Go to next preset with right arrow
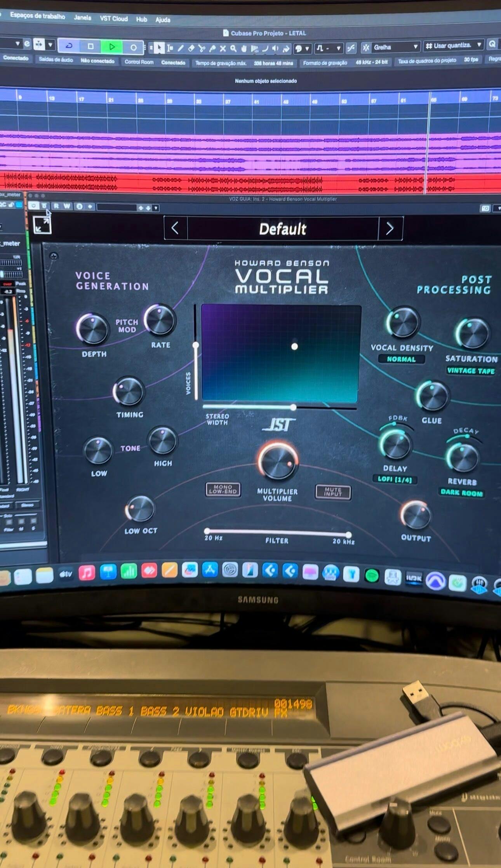This screenshot has width=501, height=868. 390,228
